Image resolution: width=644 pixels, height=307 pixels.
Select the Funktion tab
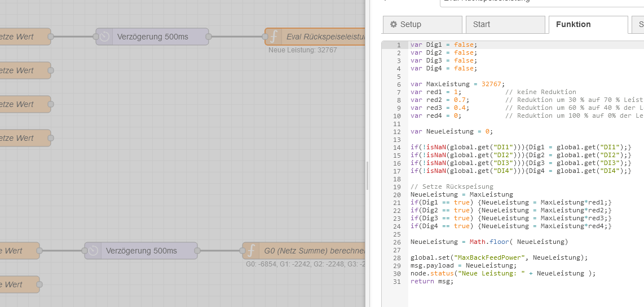coord(588,24)
